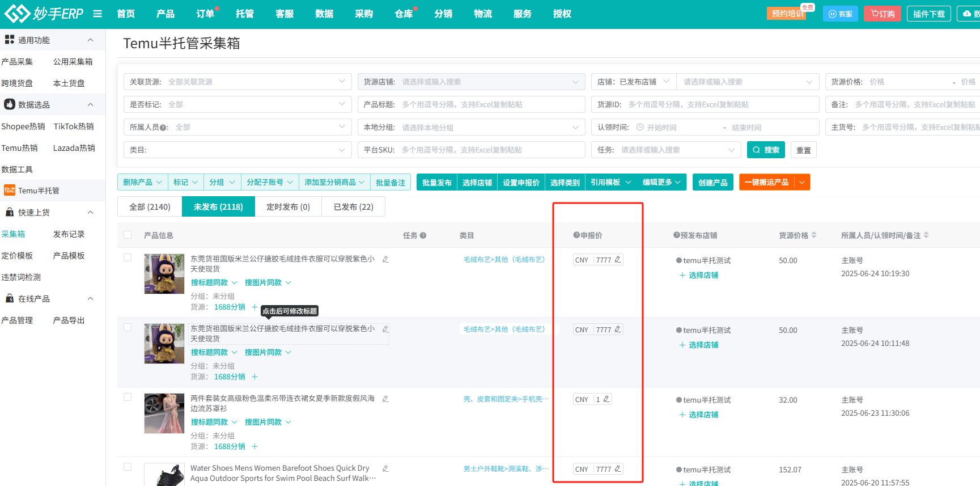This screenshot has height=486, width=980.
Task: Click help icon beside 申报价 column header
Action: pos(576,235)
